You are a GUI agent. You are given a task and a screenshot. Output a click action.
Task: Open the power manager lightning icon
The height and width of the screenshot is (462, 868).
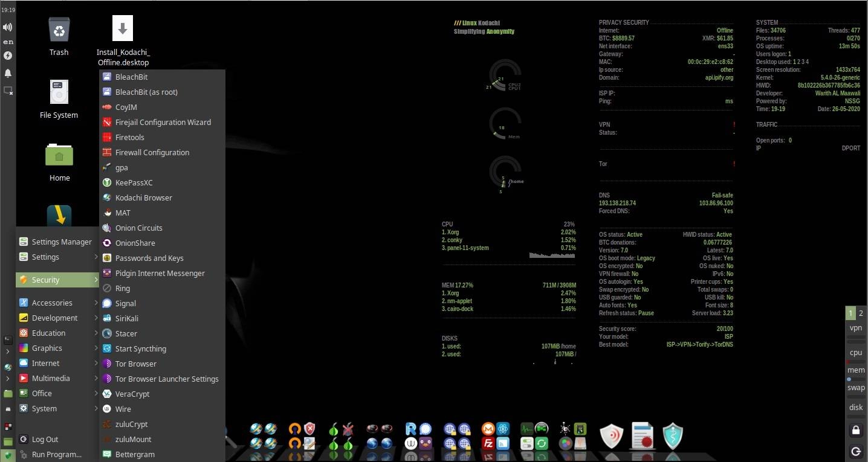pyautogui.click(x=8, y=56)
